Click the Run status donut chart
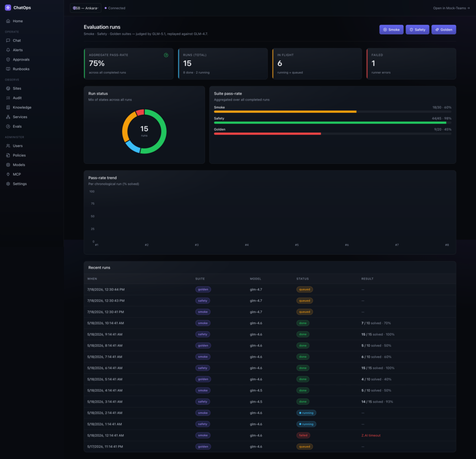This screenshot has width=476, height=459. pyautogui.click(x=144, y=132)
